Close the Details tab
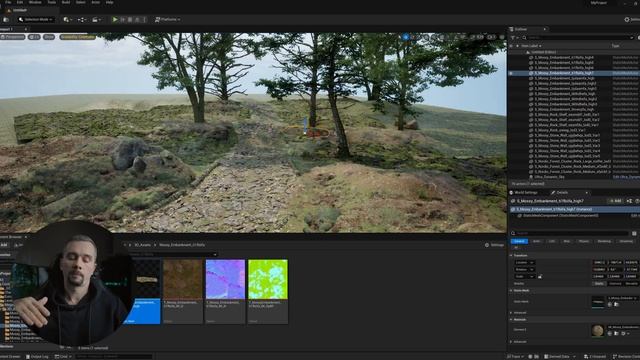640x360 pixels. pyautogui.click(x=587, y=193)
